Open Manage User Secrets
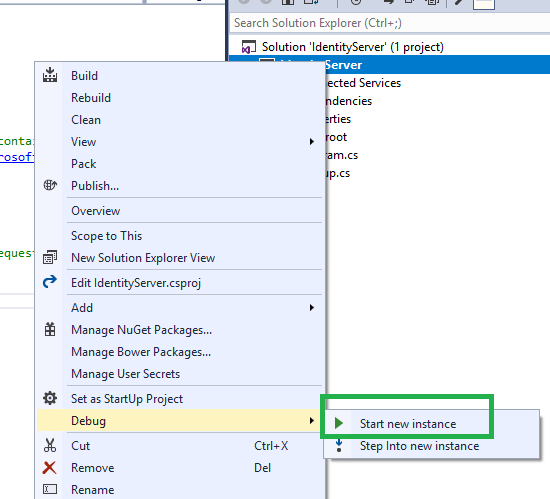Viewport: 550px width, 499px height. tap(125, 374)
